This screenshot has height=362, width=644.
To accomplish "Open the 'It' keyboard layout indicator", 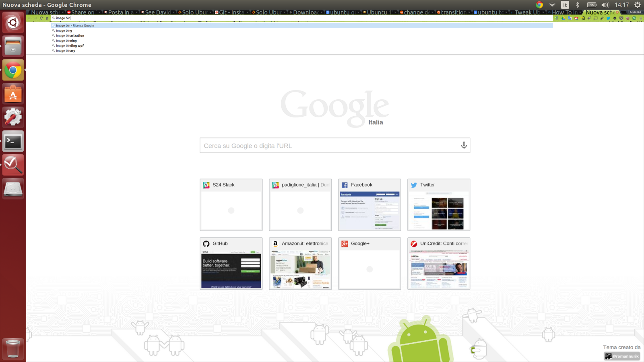I will 565,5.
